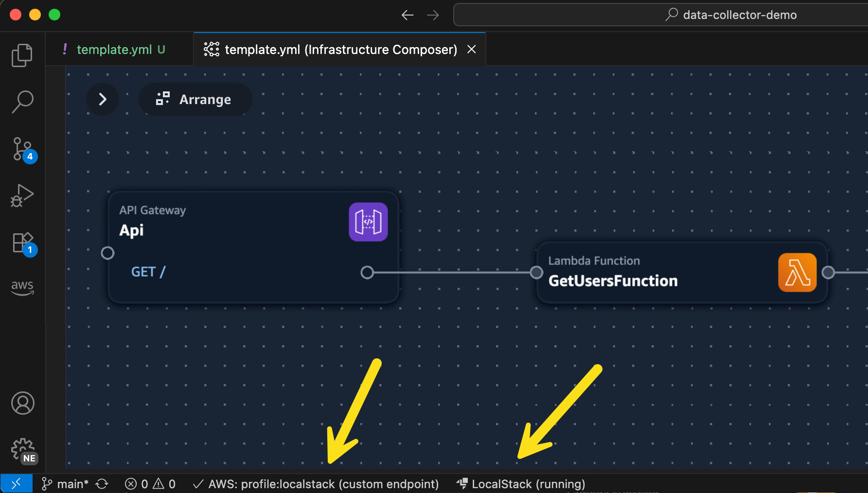The height and width of the screenshot is (493, 868).
Task: Click the main branch indicator
Action: (66, 484)
